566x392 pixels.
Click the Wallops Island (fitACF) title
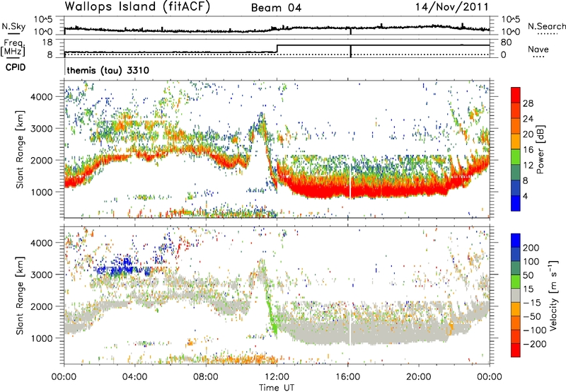(x=137, y=6)
